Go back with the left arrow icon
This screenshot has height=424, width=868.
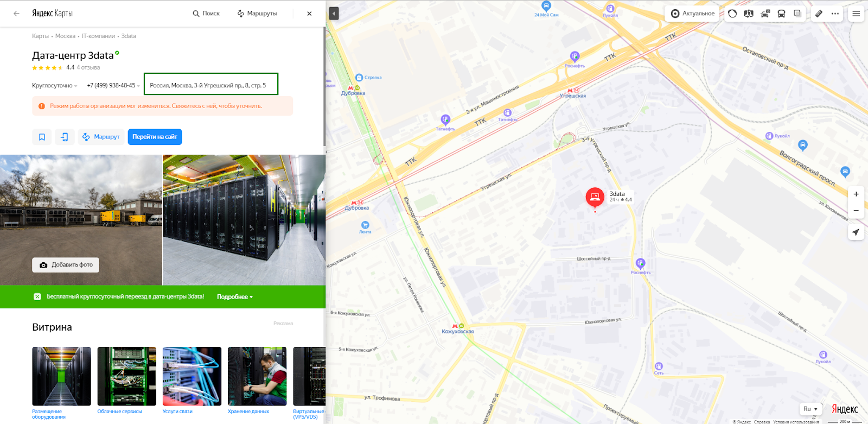tap(16, 14)
